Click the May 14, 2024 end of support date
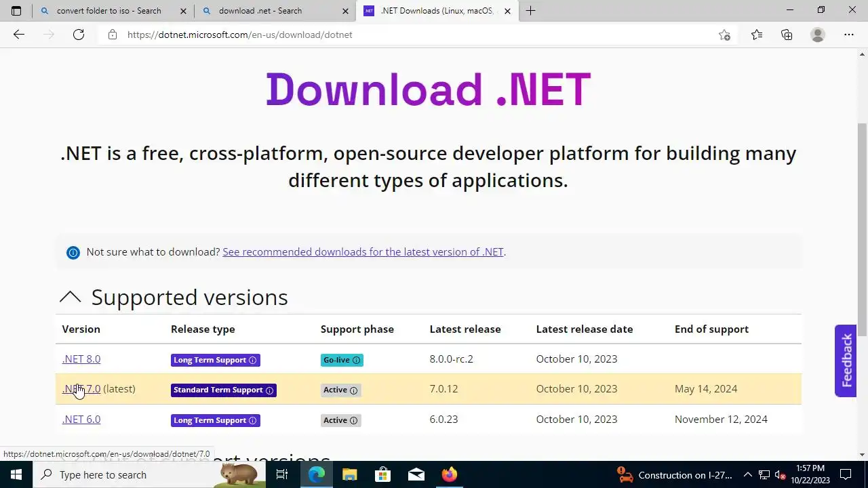Image resolution: width=868 pixels, height=488 pixels. pyautogui.click(x=706, y=389)
